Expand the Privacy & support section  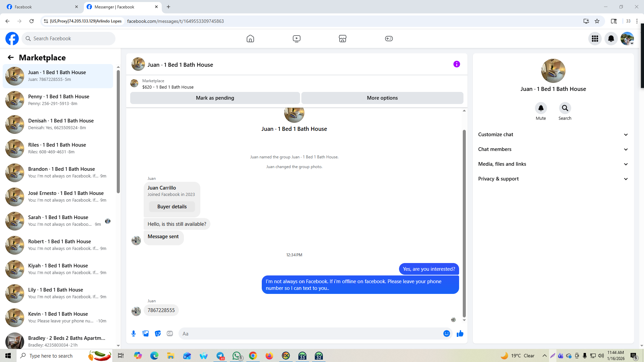tap(553, 179)
